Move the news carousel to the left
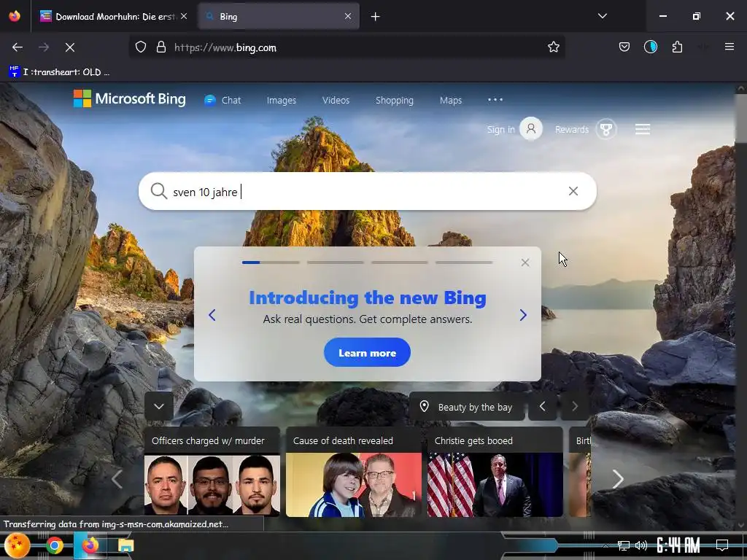The height and width of the screenshot is (560, 747). pyautogui.click(x=117, y=479)
